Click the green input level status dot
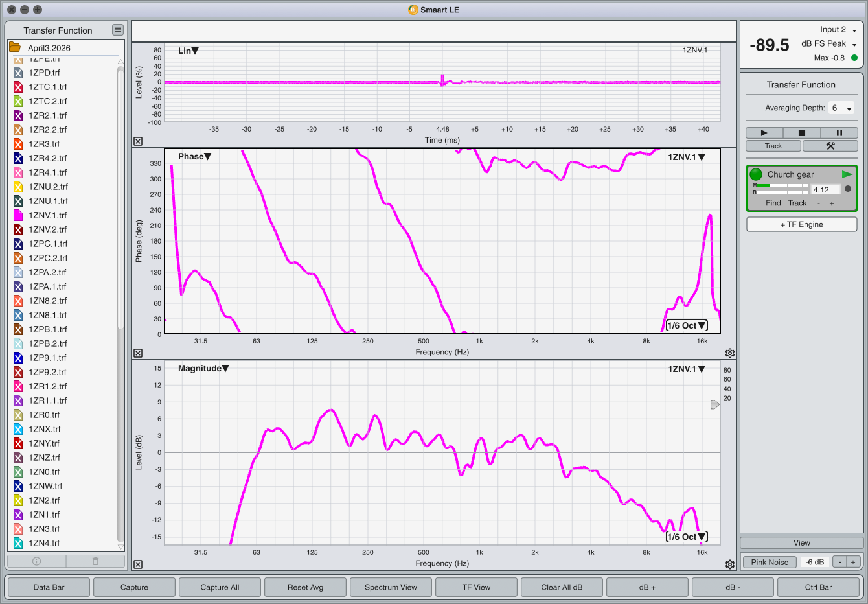The height and width of the screenshot is (604, 868). (854, 58)
